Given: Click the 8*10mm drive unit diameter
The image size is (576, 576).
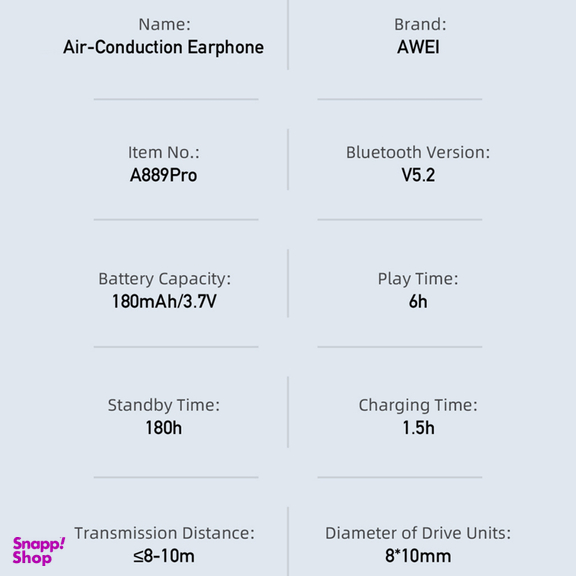Looking at the screenshot, I should pyautogui.click(x=418, y=556).
